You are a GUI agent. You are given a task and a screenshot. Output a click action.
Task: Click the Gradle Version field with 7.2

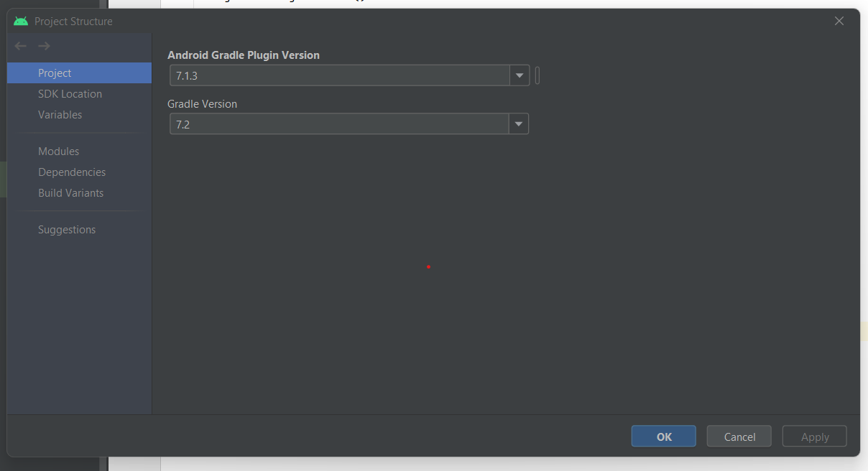(x=339, y=124)
